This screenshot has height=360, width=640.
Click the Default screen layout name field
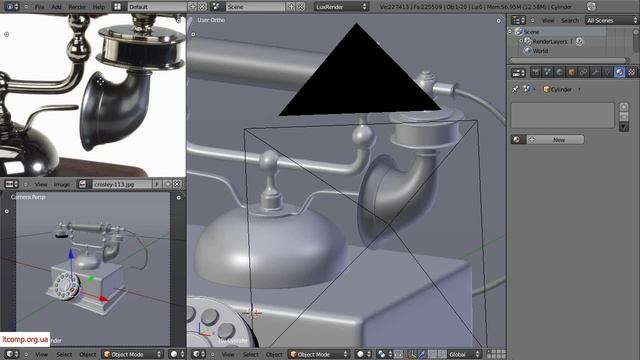pos(157,7)
